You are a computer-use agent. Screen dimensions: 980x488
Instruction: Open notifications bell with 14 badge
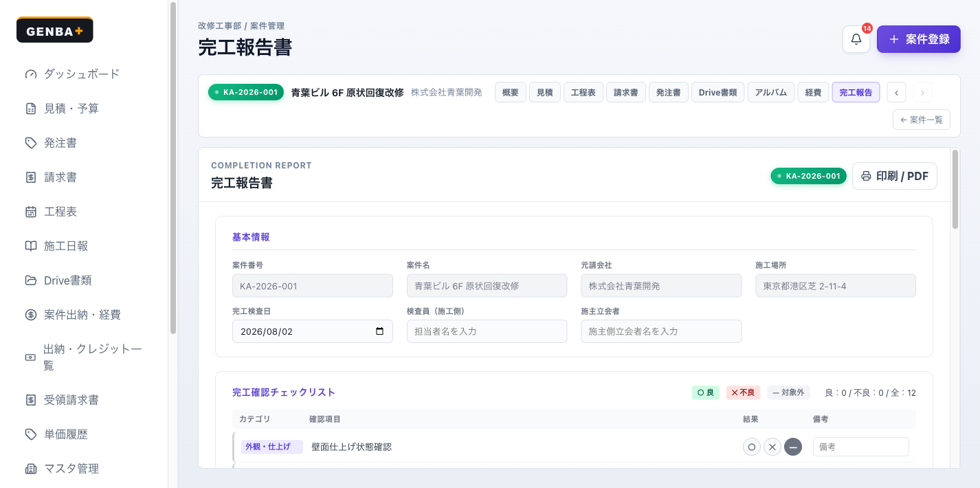point(856,39)
